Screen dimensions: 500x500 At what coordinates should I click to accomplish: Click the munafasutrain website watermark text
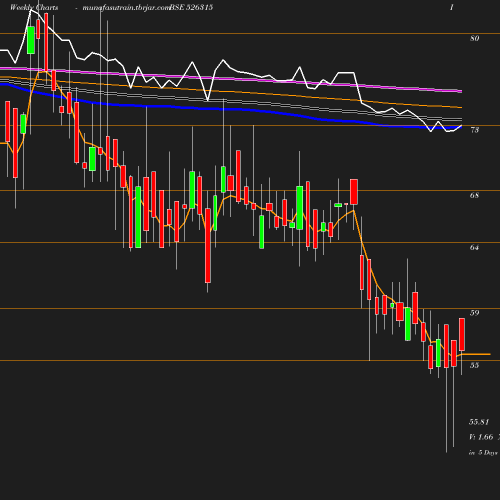[x=126, y=8]
